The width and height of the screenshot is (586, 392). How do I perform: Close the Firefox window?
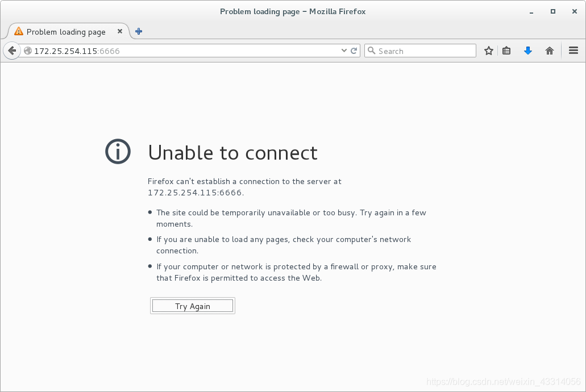point(575,11)
